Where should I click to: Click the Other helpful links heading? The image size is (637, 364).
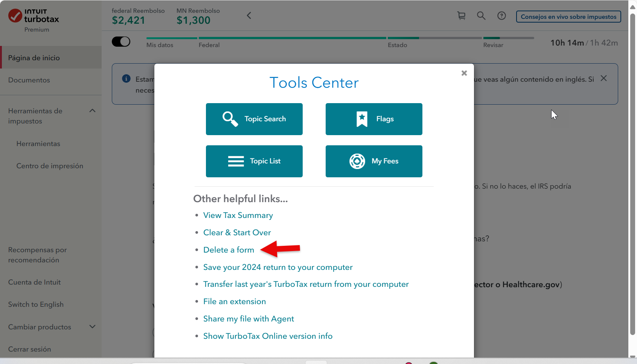coord(241,199)
